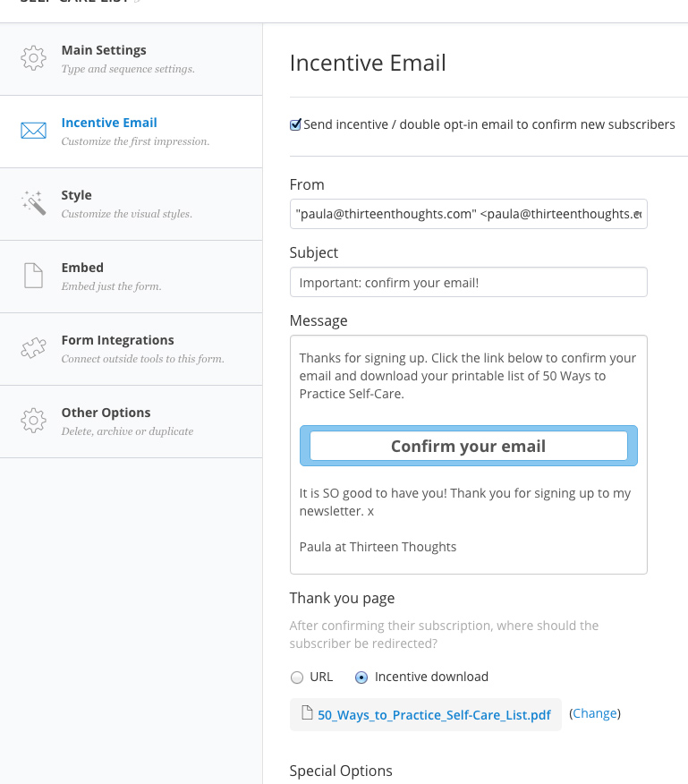
Task: Click the Change link for the file
Action: click(x=595, y=713)
